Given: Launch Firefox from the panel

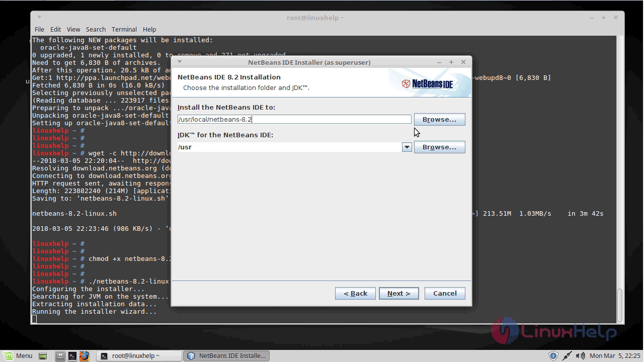Looking at the screenshot, I should [85, 356].
